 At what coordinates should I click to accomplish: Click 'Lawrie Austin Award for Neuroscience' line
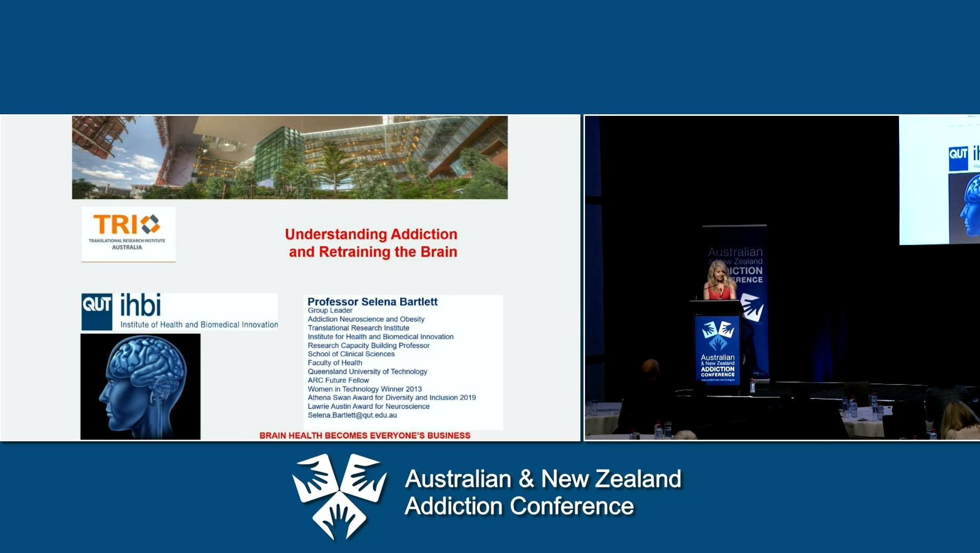coord(368,406)
